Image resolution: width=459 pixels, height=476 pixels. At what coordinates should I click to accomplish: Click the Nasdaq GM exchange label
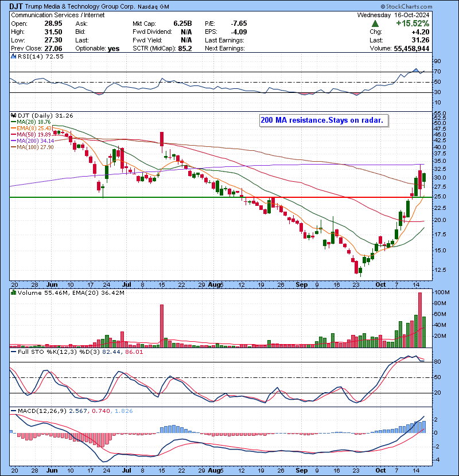(153, 7)
